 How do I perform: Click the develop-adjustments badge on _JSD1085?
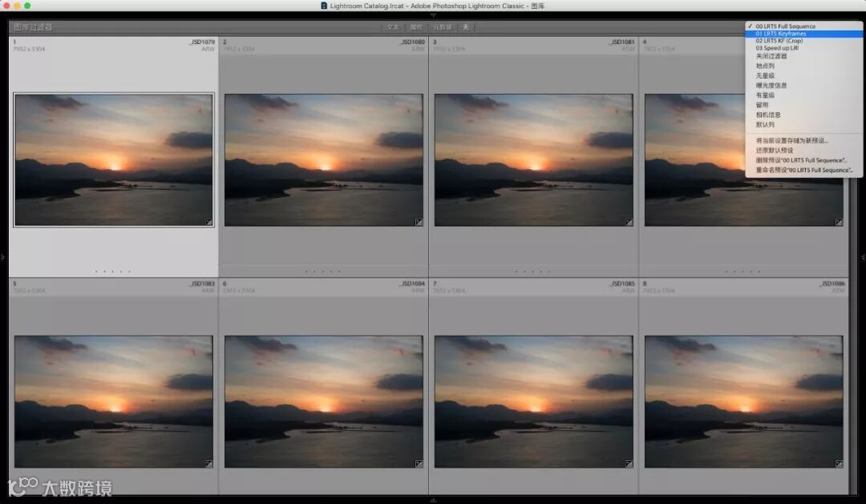click(x=629, y=464)
